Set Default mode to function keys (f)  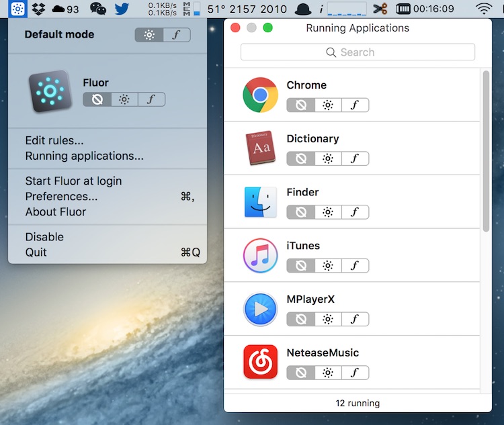coord(177,35)
